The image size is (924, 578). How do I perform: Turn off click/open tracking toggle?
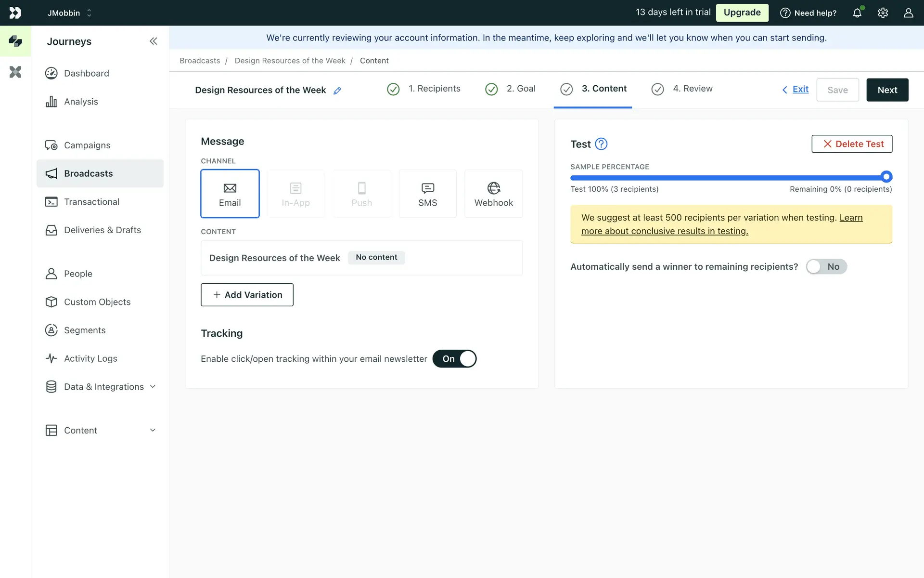(454, 359)
